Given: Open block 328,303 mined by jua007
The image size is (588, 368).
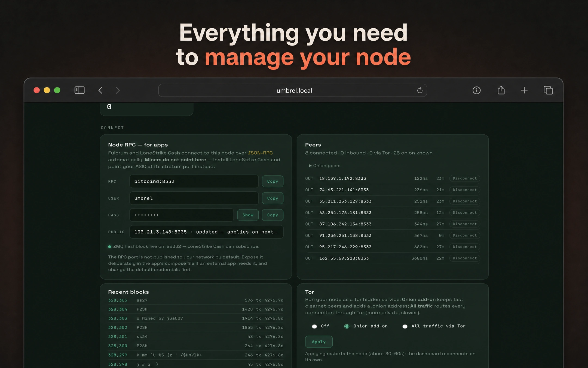Looking at the screenshot, I should click(195, 318).
